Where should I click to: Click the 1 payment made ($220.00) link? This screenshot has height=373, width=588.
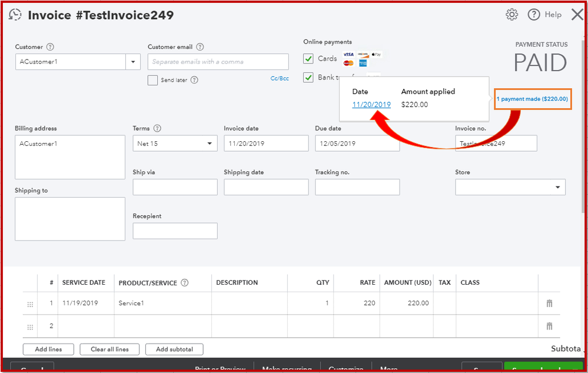click(x=532, y=99)
